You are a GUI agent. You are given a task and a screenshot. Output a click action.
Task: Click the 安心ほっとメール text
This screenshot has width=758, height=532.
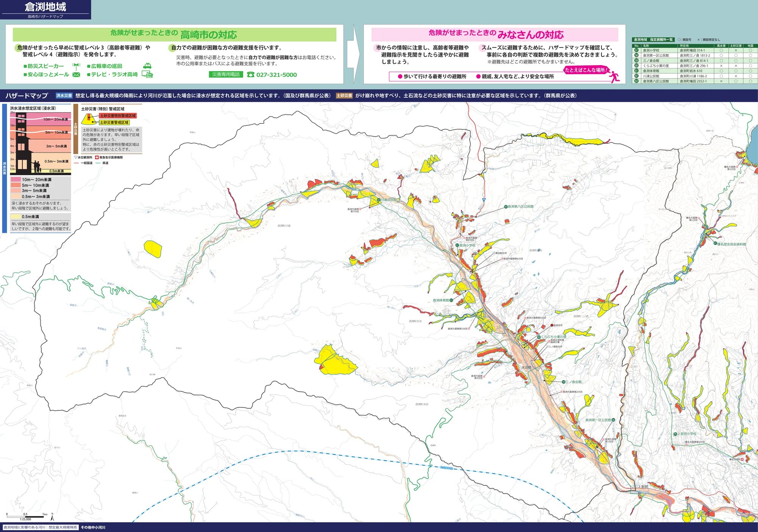(49, 75)
